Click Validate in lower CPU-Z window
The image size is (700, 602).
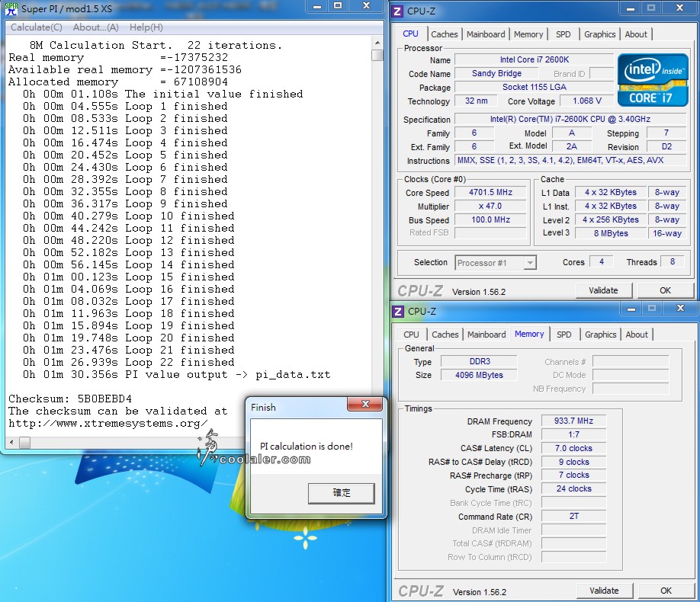604,591
